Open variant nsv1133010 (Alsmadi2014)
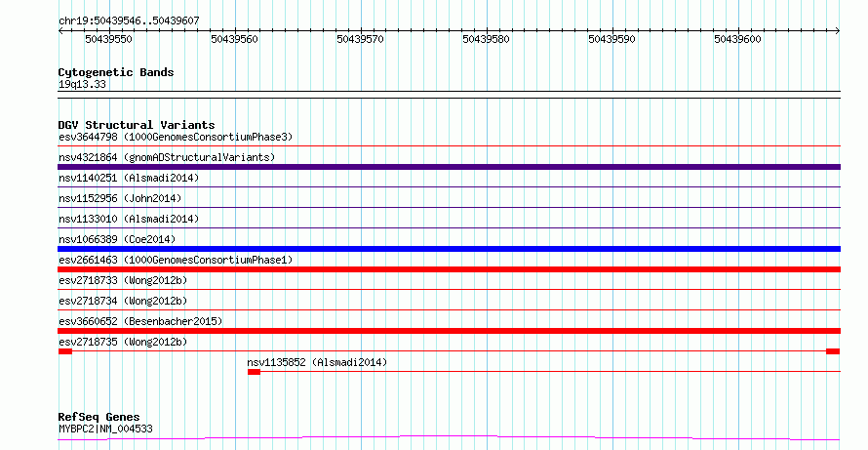 [x=129, y=219]
